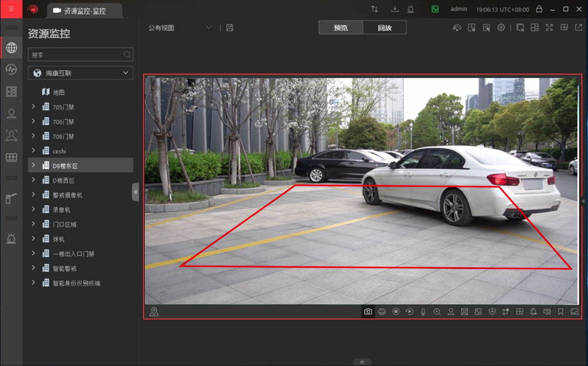Expand the D8楼东区 tree node
This screenshot has width=588, height=366.
[33, 165]
